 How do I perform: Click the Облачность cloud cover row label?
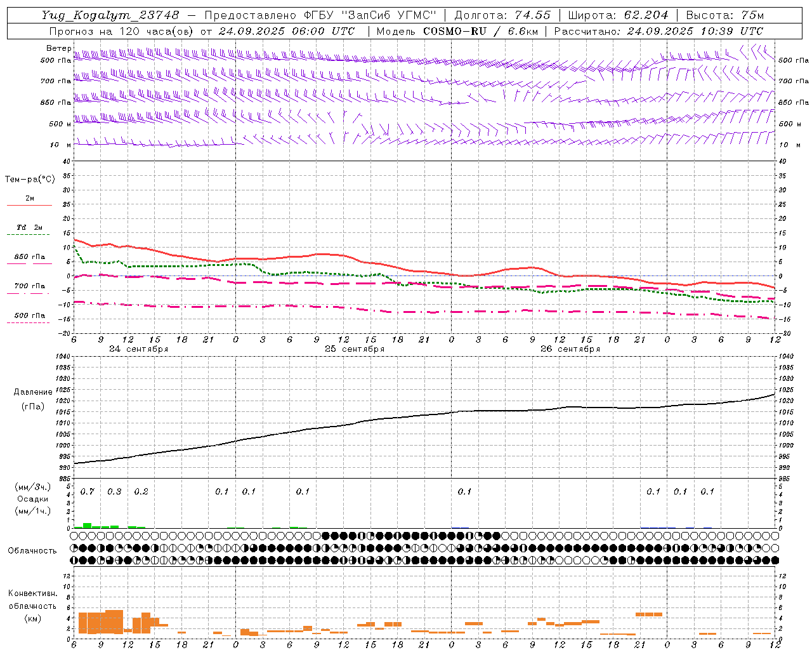tap(32, 551)
